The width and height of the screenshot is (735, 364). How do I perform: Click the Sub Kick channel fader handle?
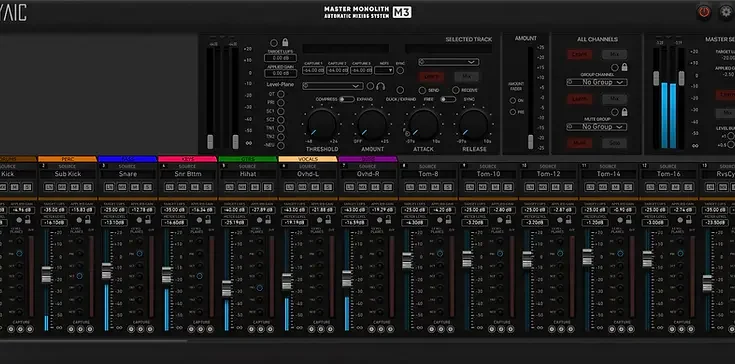point(46,275)
